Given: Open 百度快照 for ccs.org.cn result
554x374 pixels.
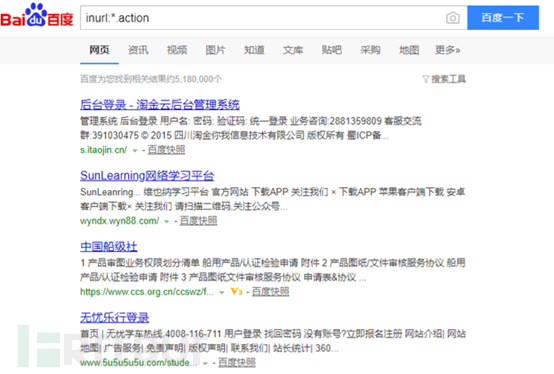Looking at the screenshot, I should (x=271, y=292).
